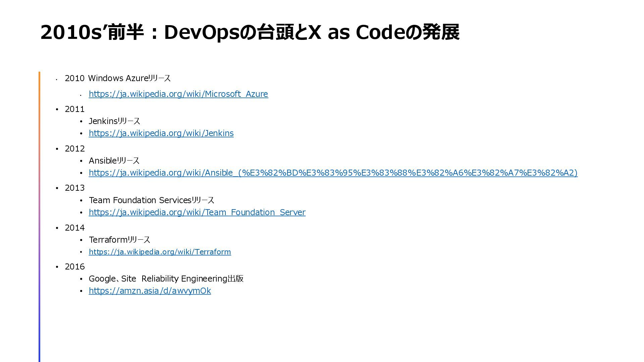Click the '2013' year bullet
The image size is (644, 362).
tap(74, 188)
